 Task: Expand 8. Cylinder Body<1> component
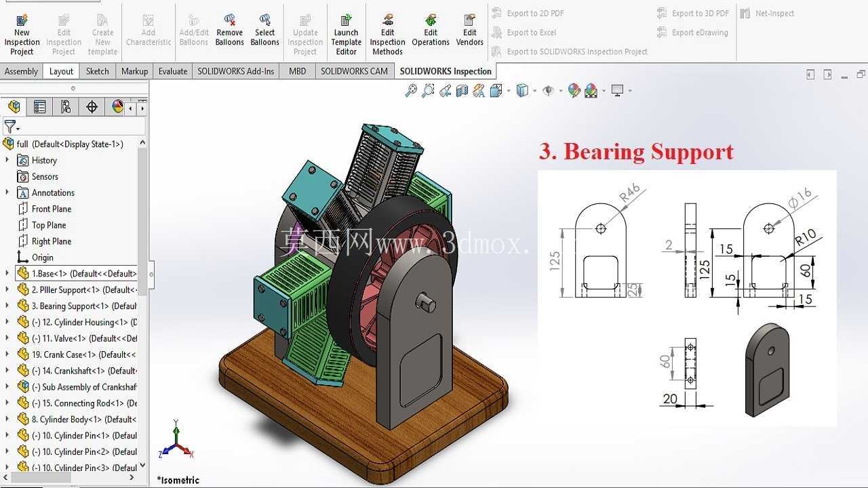(7, 419)
